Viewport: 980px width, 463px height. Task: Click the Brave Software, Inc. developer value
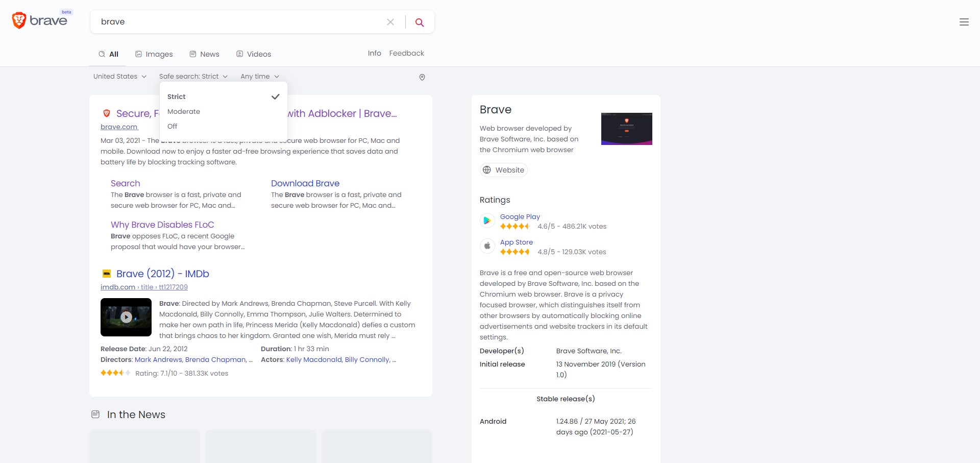point(589,351)
